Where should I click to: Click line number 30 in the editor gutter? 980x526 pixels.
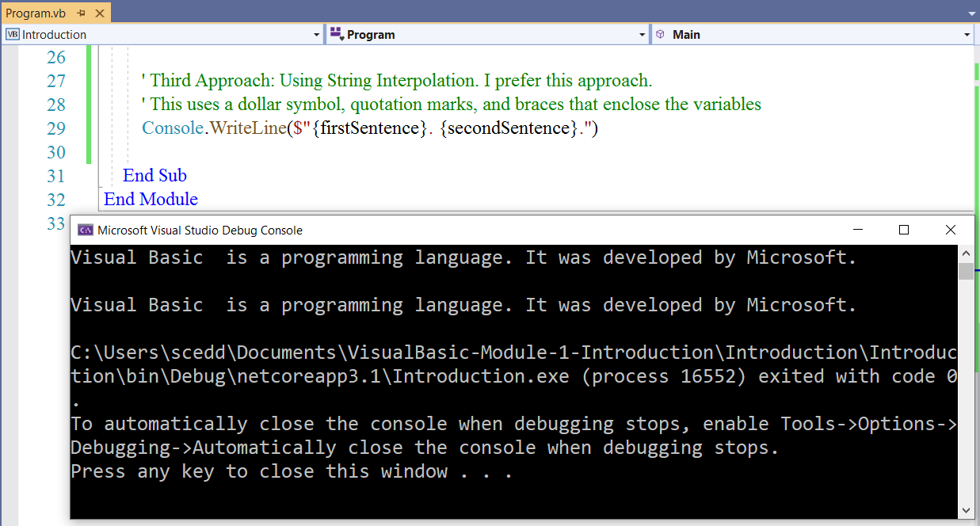[x=56, y=151]
